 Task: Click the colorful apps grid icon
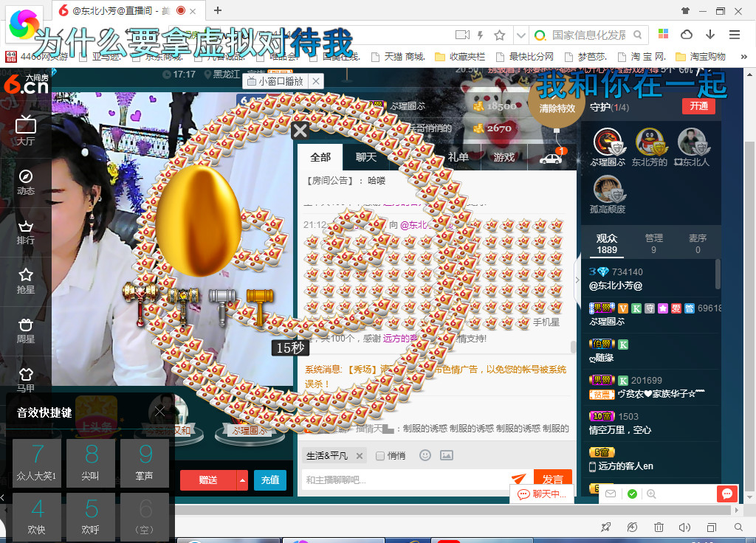tap(664, 34)
